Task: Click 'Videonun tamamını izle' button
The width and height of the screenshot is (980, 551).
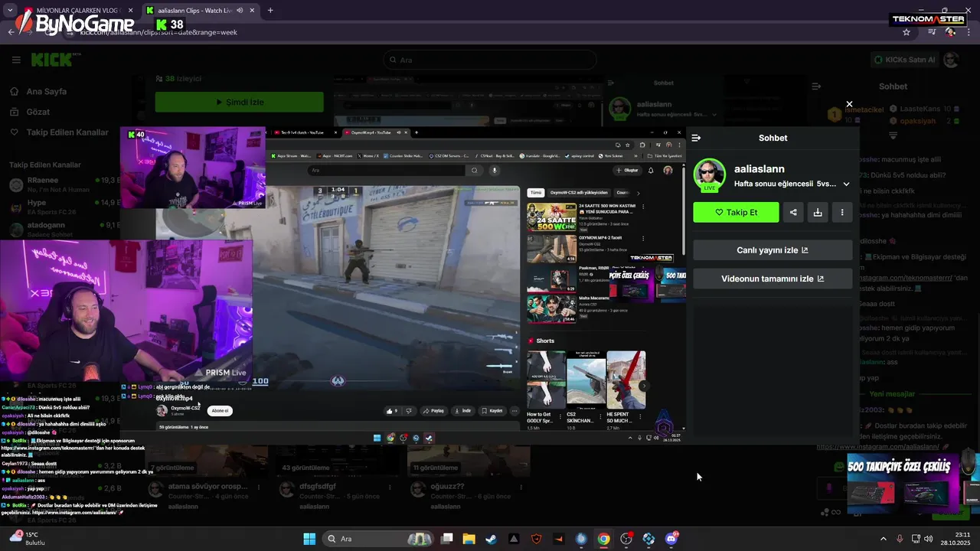Action: coord(773,279)
